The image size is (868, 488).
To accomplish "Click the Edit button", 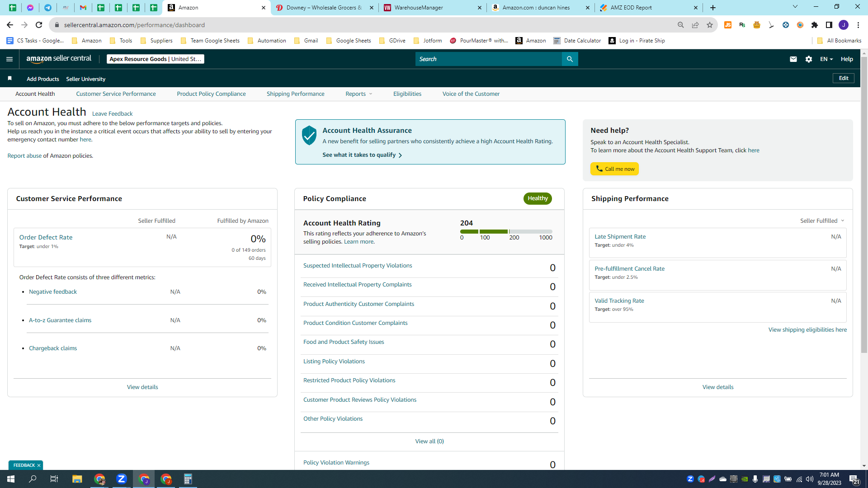I will click(844, 78).
